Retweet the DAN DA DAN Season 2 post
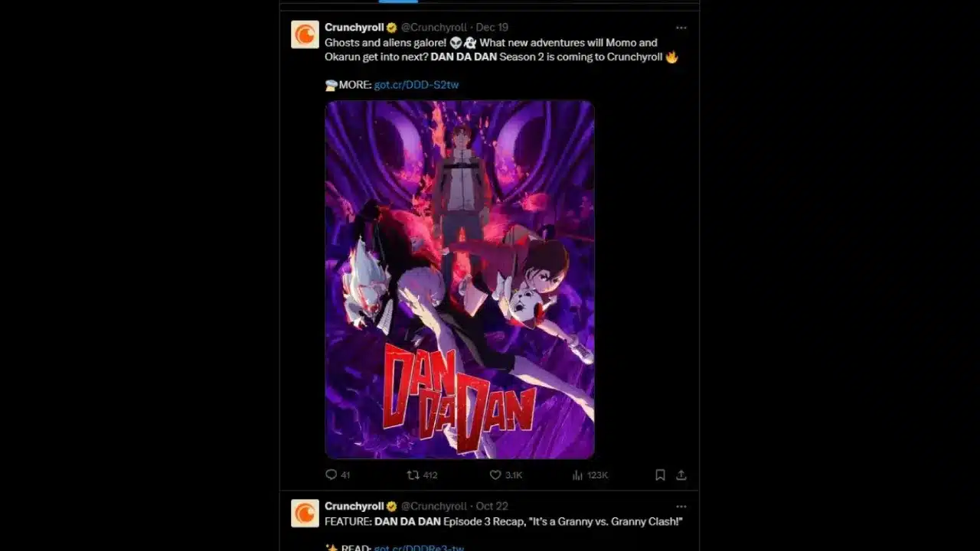 tap(413, 474)
